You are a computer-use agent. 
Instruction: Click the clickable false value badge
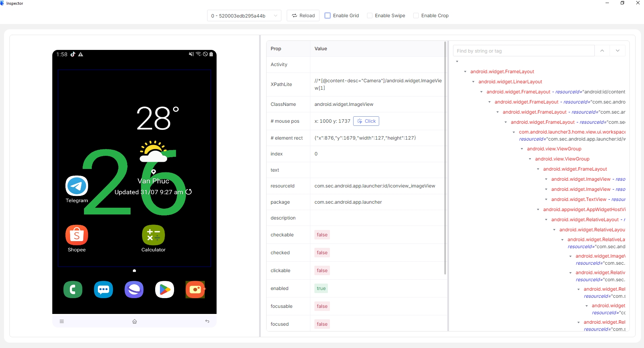[322, 270]
